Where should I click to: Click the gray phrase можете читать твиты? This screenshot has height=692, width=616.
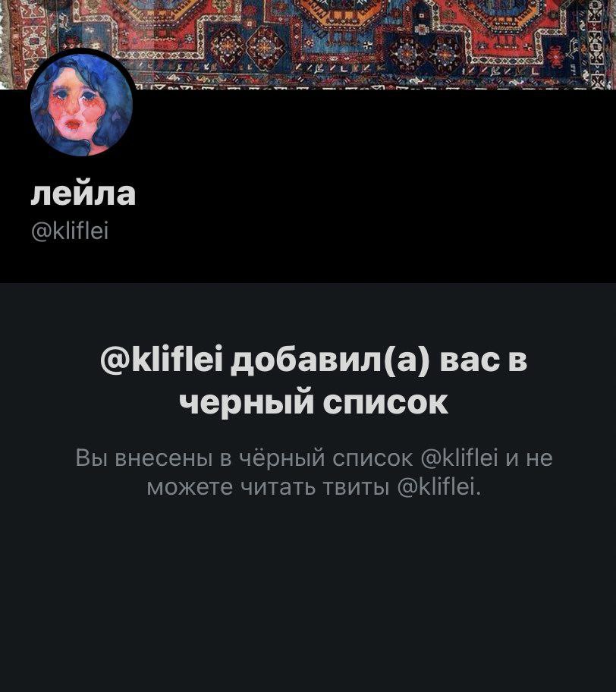[x=268, y=487]
